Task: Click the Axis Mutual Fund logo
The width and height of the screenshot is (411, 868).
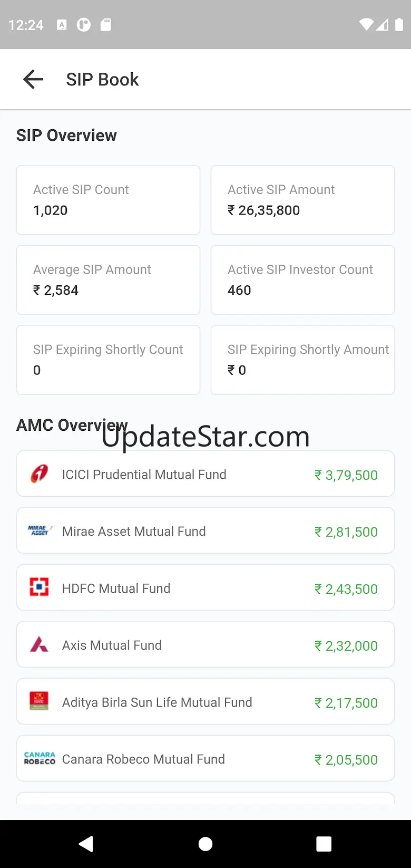Action: click(39, 644)
